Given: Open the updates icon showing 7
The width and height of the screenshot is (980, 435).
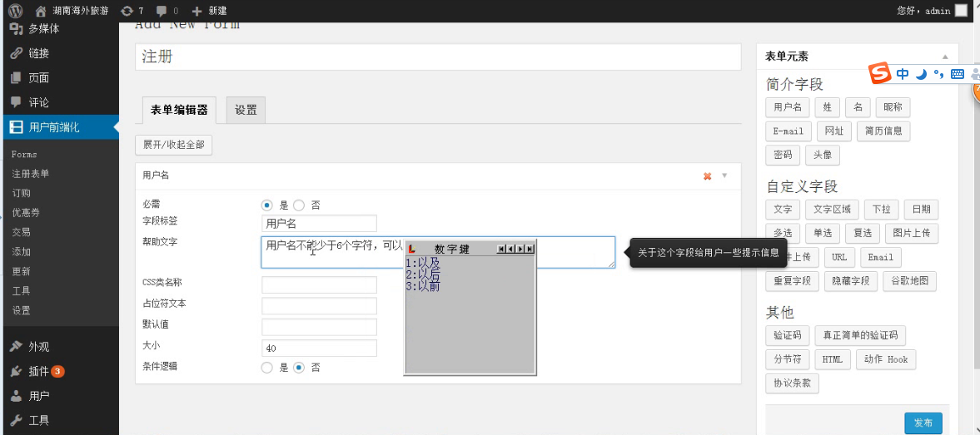Looking at the screenshot, I should click(x=127, y=11).
